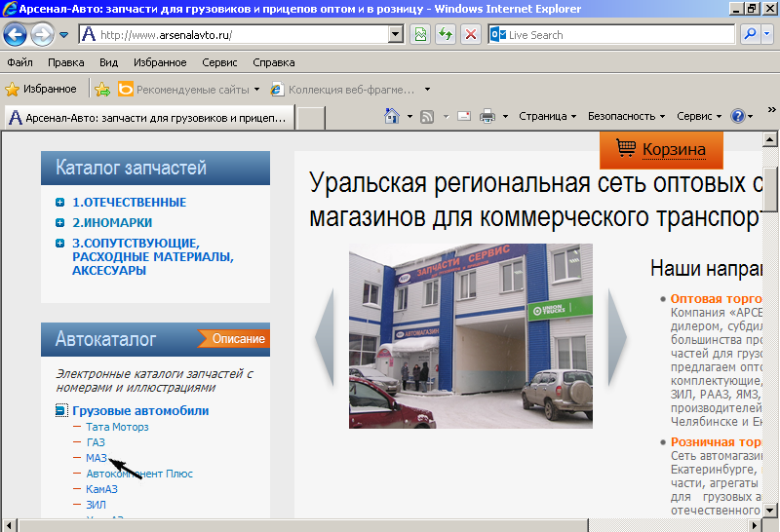The width and height of the screenshot is (780, 532).
Task: Open ЗИЛ catalog link
Action: pyautogui.click(x=96, y=505)
